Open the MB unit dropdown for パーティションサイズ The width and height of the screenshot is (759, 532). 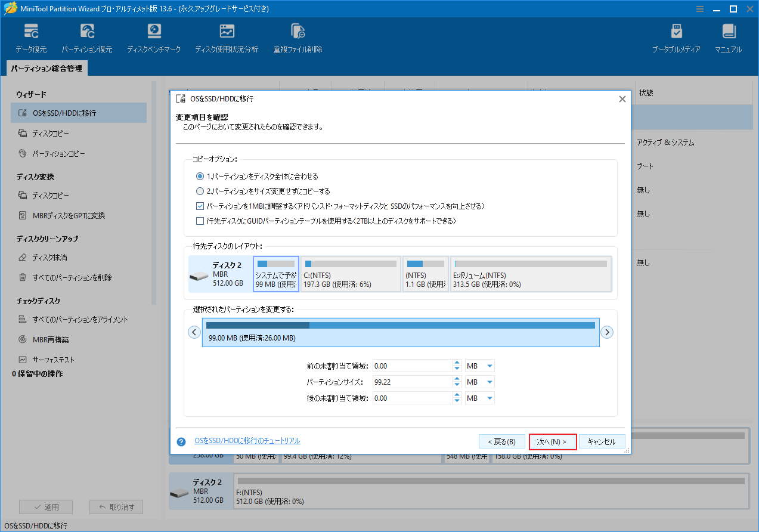click(479, 382)
